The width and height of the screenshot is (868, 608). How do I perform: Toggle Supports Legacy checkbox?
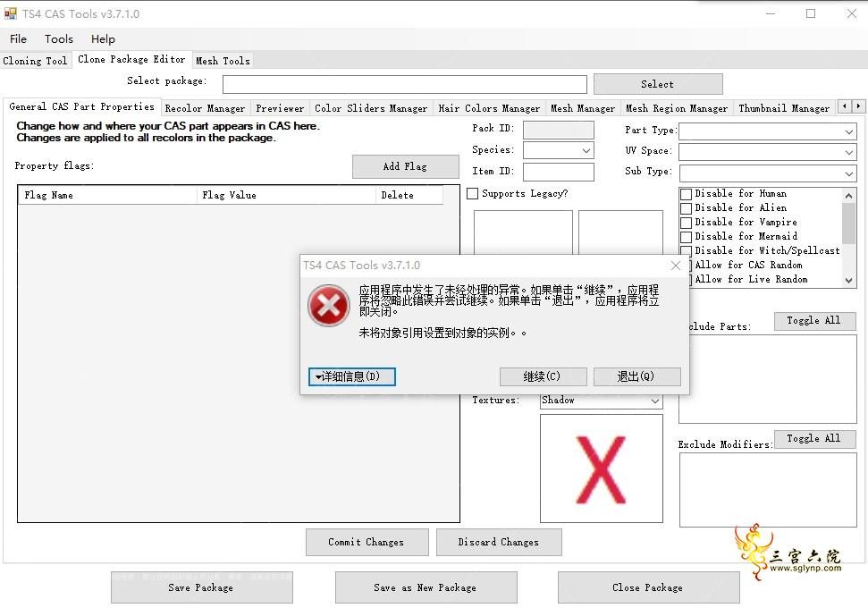point(472,194)
